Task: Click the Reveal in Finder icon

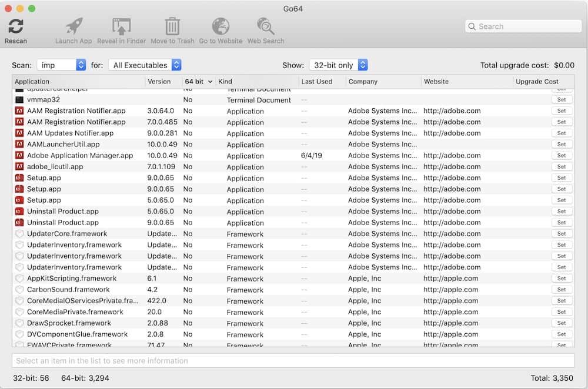Action: [x=122, y=26]
